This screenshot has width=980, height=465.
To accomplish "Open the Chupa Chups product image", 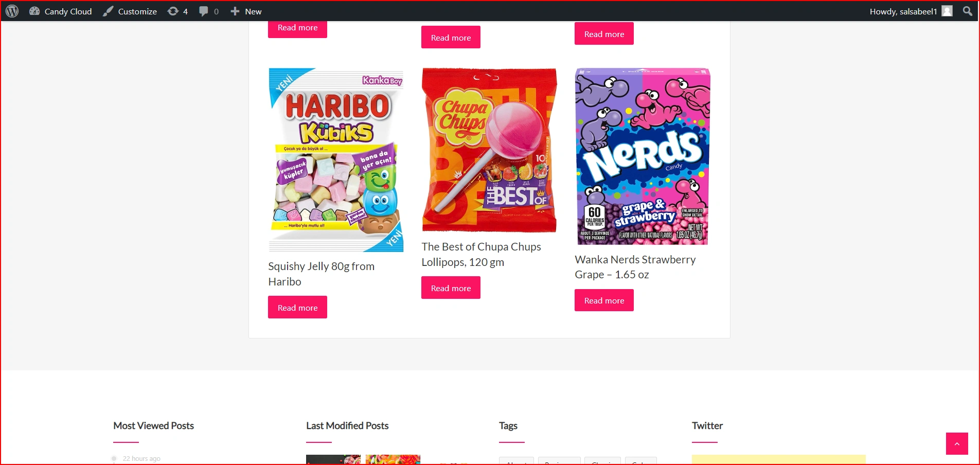I will pos(489,150).
